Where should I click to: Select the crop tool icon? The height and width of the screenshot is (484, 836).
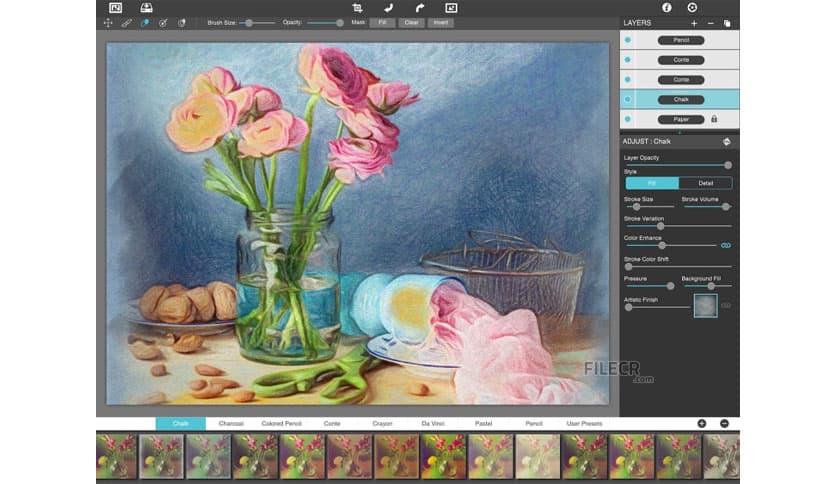[x=357, y=7]
